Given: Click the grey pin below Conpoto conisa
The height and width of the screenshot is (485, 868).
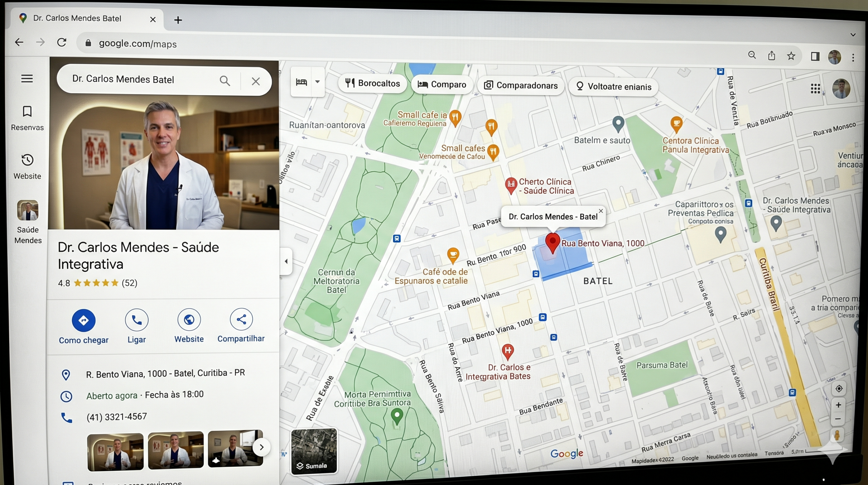Looking at the screenshot, I should point(721,235).
